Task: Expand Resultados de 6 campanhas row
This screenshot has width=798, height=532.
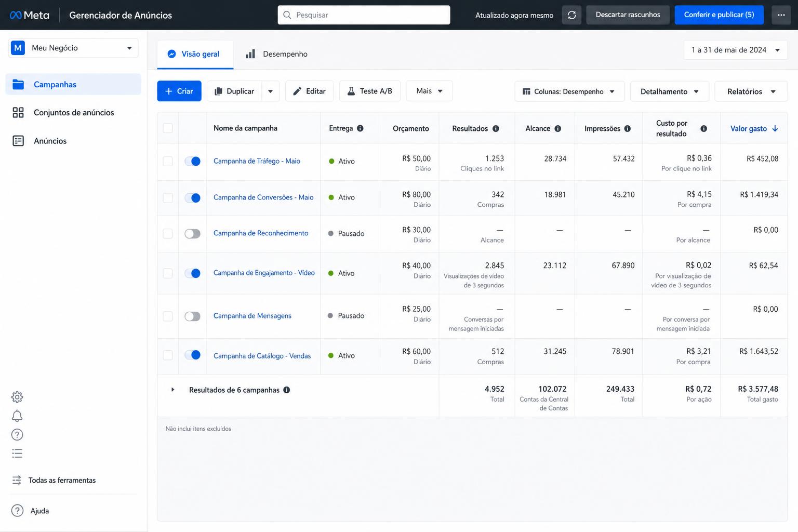Action: point(172,390)
